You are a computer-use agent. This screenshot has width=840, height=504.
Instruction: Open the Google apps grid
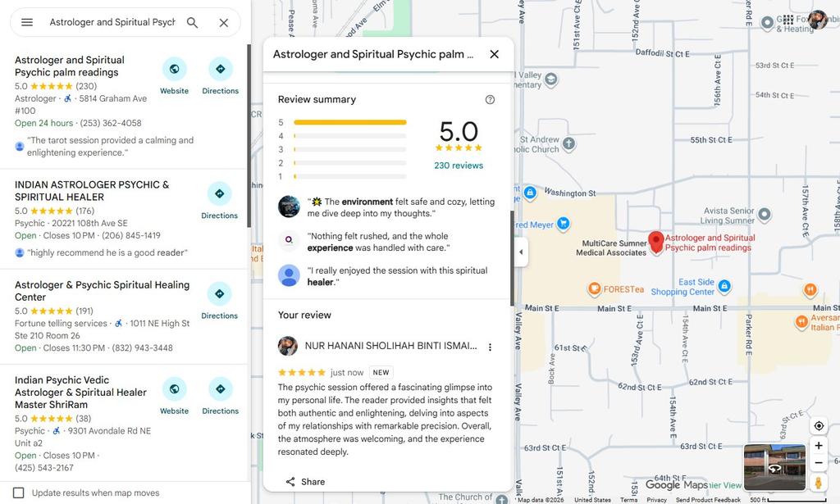tap(788, 20)
